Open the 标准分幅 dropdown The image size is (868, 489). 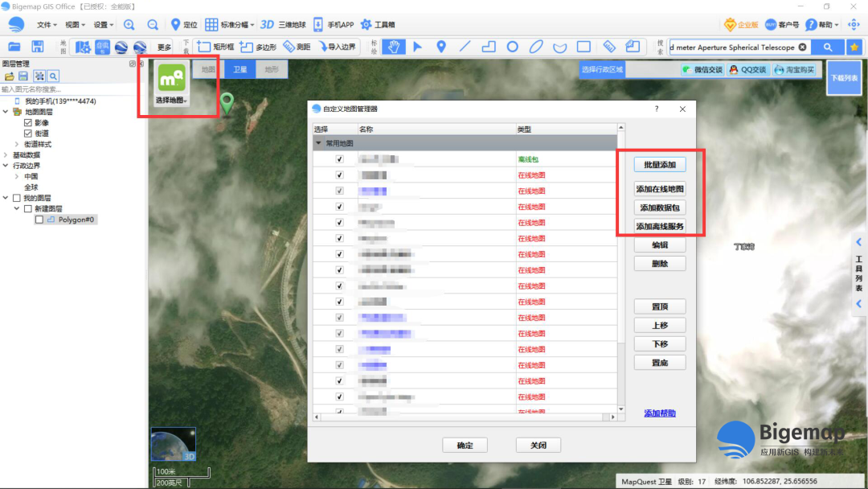click(230, 24)
